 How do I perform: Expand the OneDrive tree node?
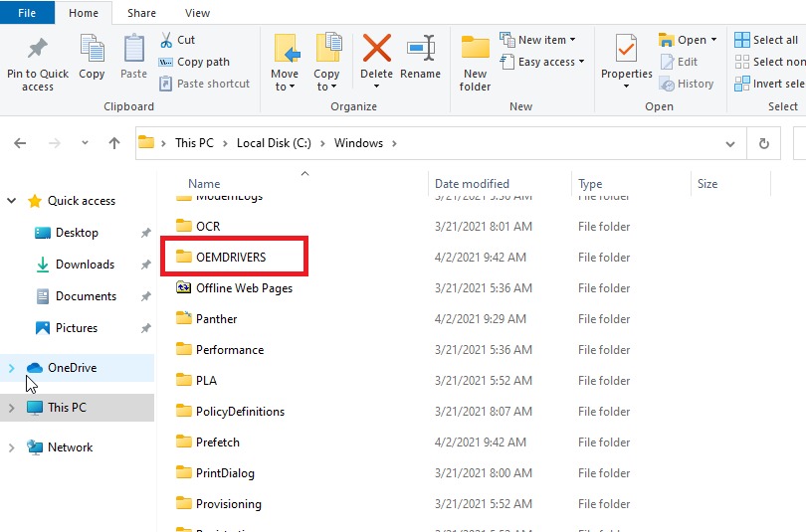point(12,368)
